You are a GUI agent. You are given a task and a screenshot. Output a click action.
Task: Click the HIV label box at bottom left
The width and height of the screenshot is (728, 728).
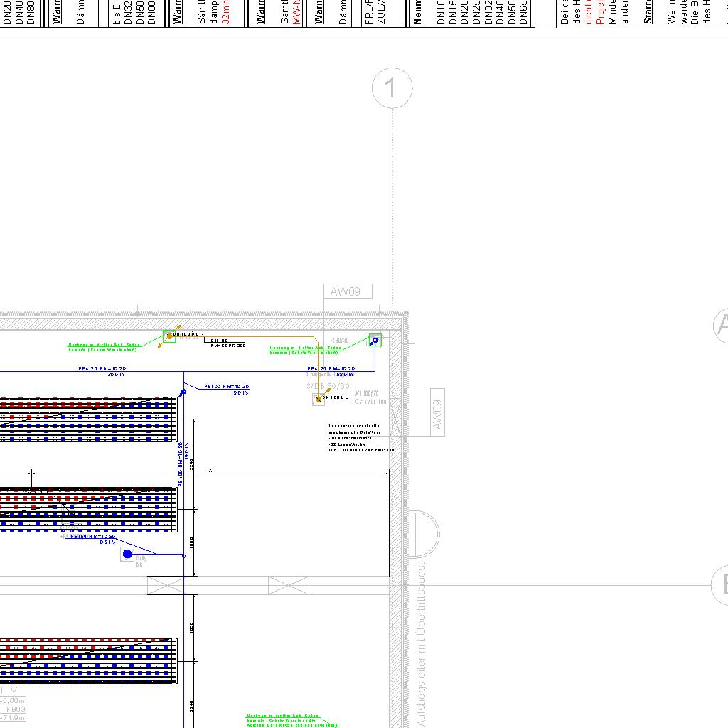pyautogui.click(x=10, y=690)
